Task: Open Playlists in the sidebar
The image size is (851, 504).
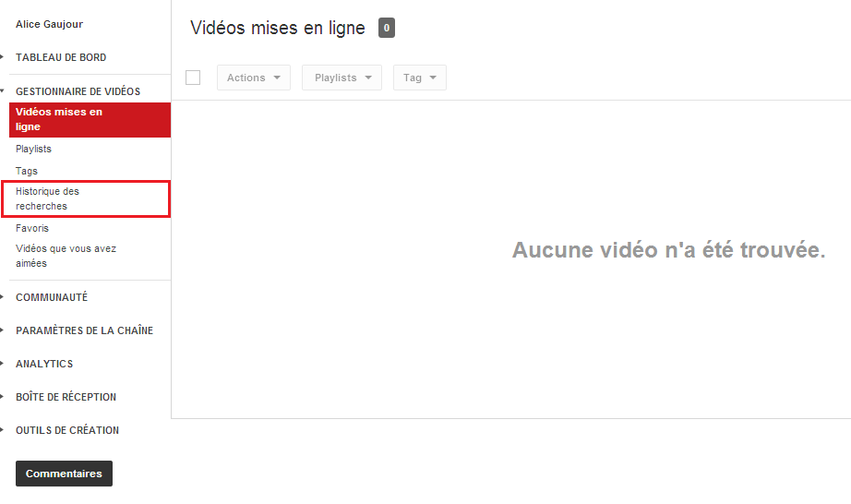Action: 33,149
